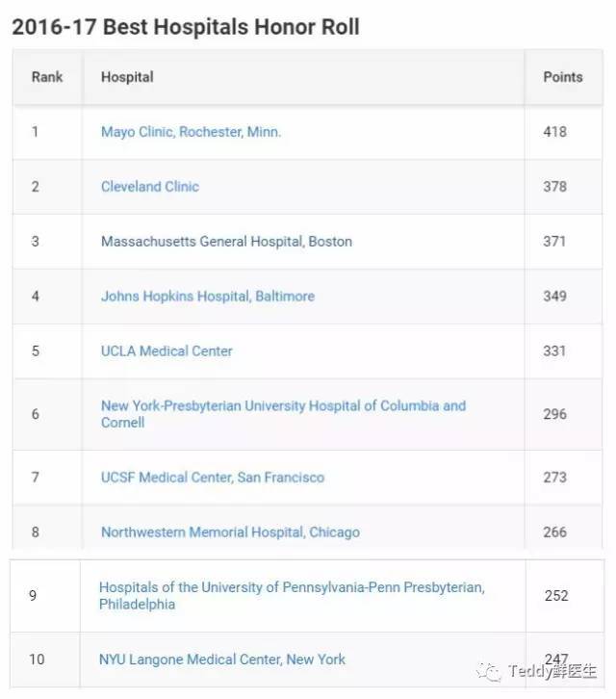The width and height of the screenshot is (616, 699).
Task: Click rank number 5 cell
Action: [x=36, y=351]
